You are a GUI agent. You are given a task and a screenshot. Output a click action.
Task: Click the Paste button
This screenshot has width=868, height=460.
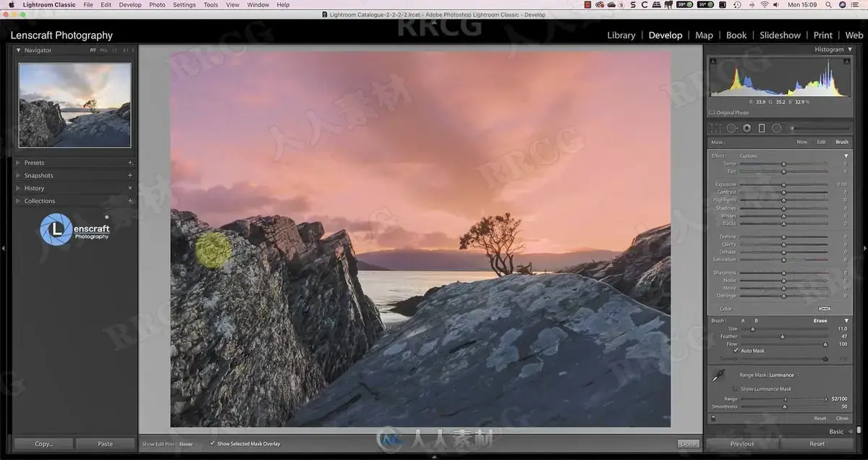(105, 443)
